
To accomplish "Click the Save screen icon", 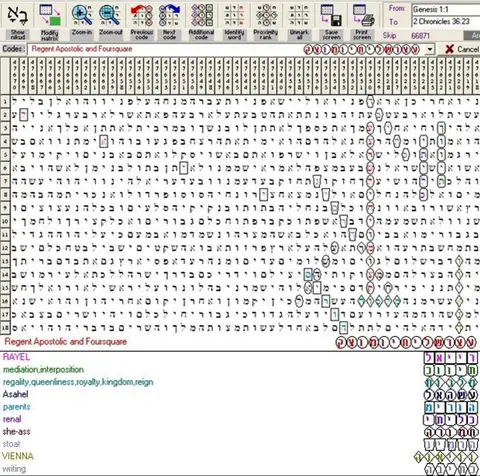I will (x=331, y=15).
